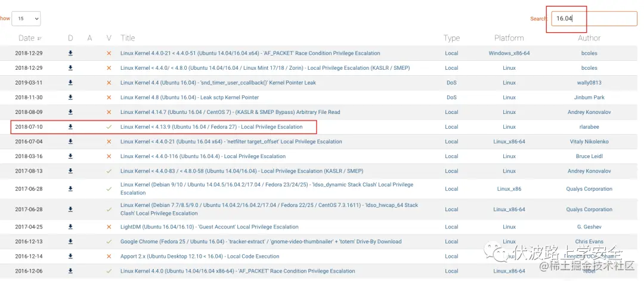Open author Jinbum Park's profile
This screenshot has width=644, height=281.
tap(589, 97)
